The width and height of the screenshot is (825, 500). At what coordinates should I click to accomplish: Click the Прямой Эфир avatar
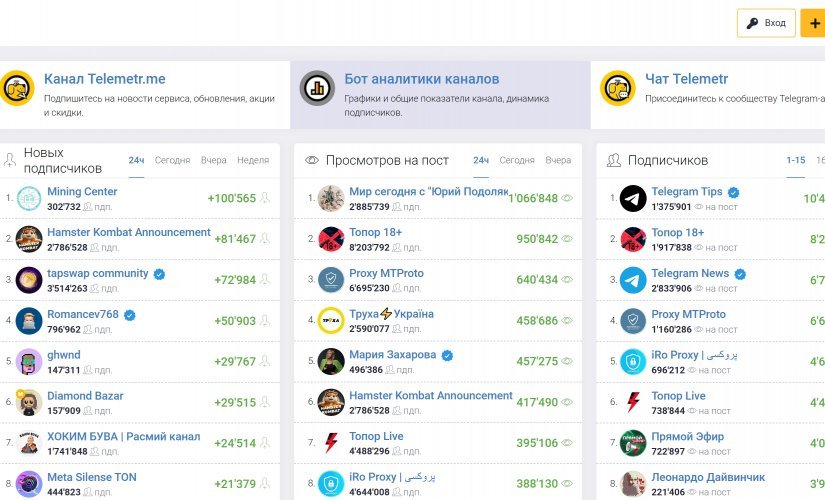point(633,443)
